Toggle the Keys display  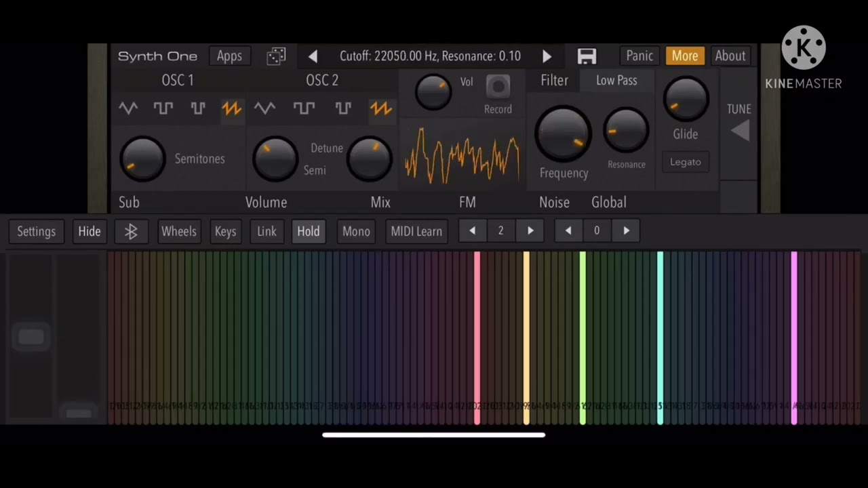[x=225, y=231]
